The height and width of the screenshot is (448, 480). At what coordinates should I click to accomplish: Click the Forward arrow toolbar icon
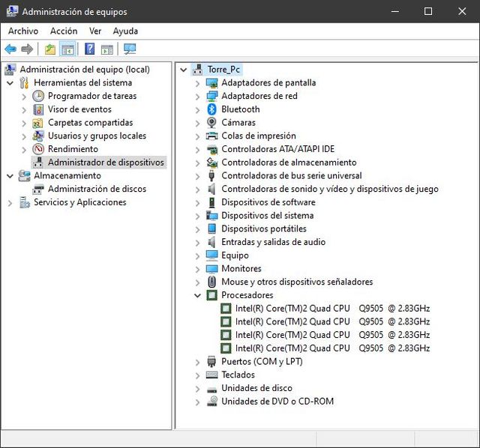pyautogui.click(x=27, y=49)
